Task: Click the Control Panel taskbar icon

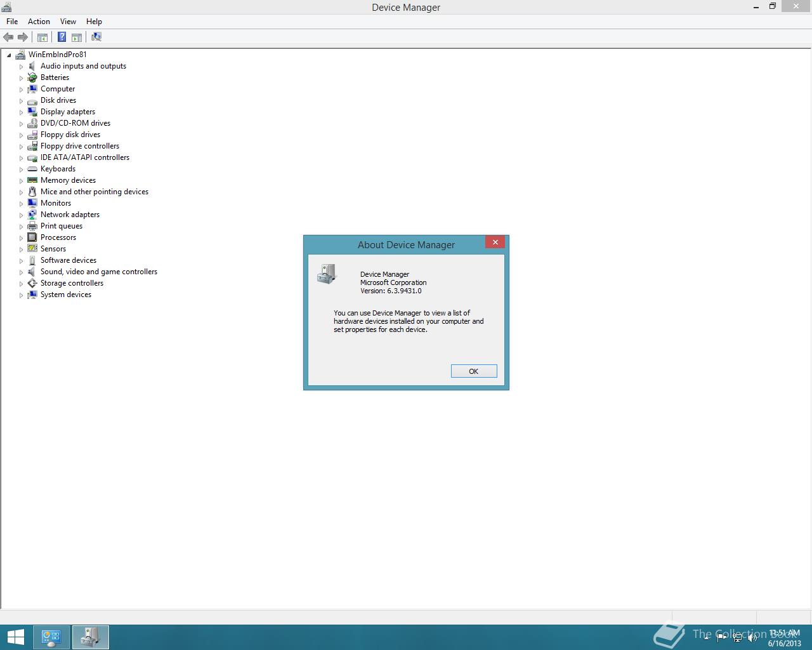Action: [x=51, y=637]
